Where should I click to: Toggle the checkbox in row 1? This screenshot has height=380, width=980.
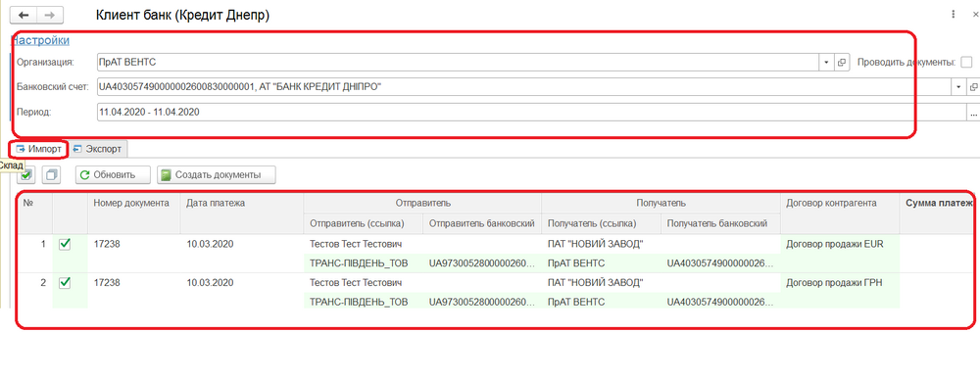(x=65, y=245)
